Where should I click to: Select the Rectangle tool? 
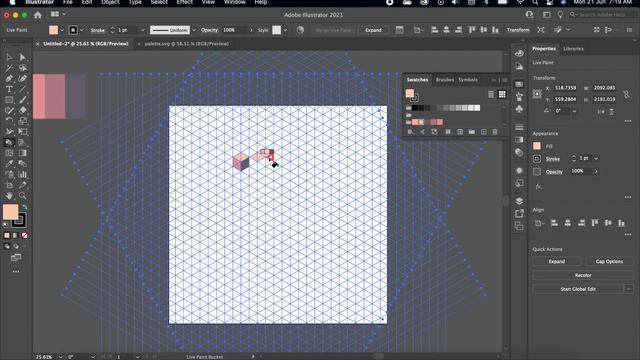9,100
